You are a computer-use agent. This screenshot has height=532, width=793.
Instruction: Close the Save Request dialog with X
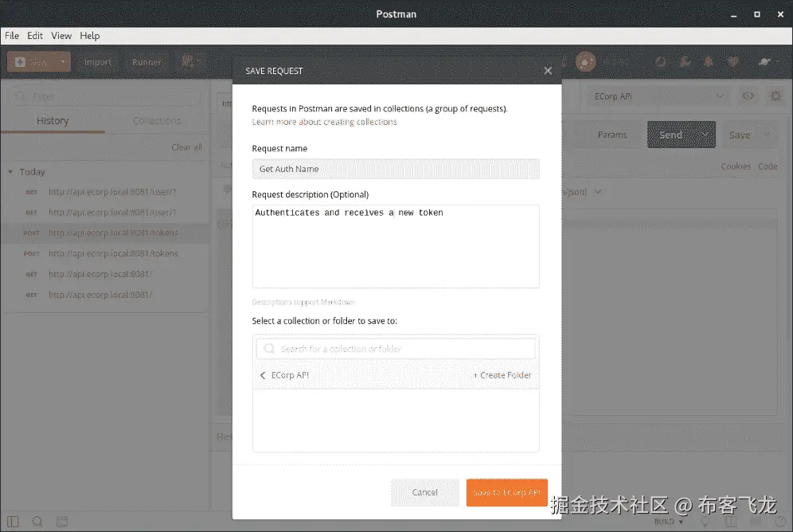[548, 71]
